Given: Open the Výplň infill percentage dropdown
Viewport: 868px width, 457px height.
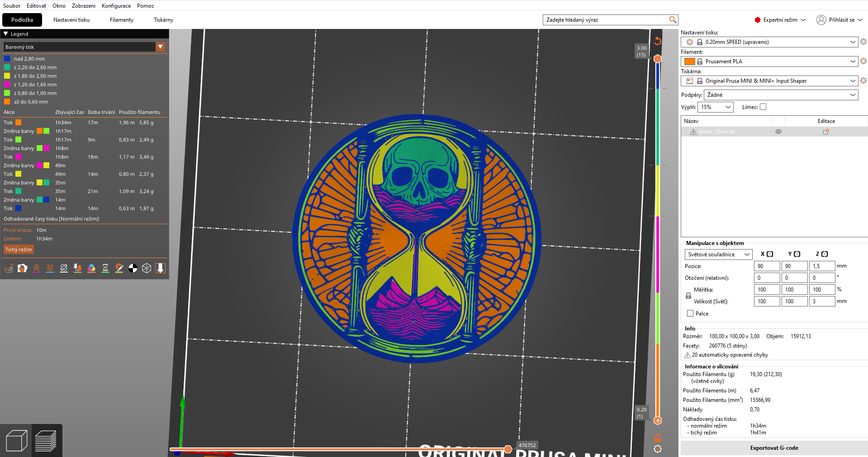Looking at the screenshot, I should [715, 107].
